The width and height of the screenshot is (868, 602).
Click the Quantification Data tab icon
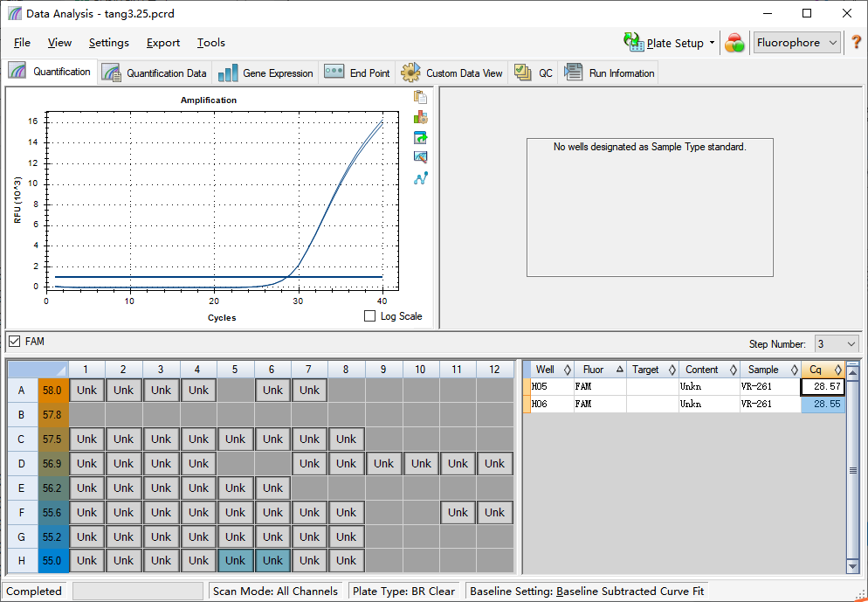tap(112, 73)
